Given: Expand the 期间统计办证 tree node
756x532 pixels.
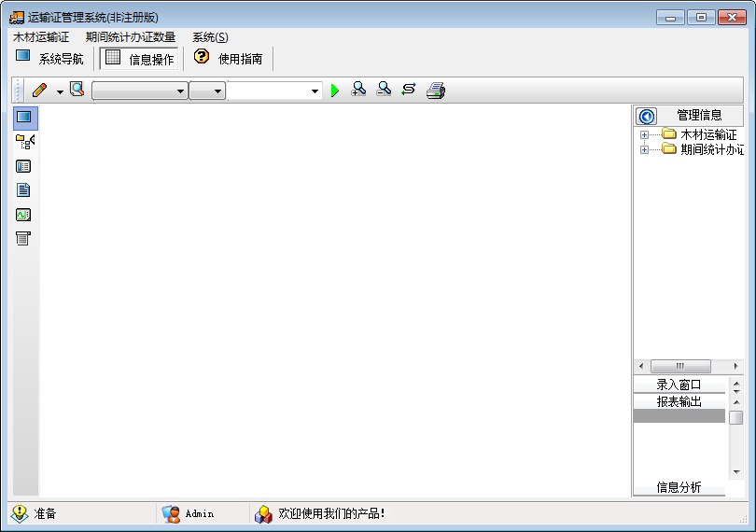Looking at the screenshot, I should (x=644, y=149).
